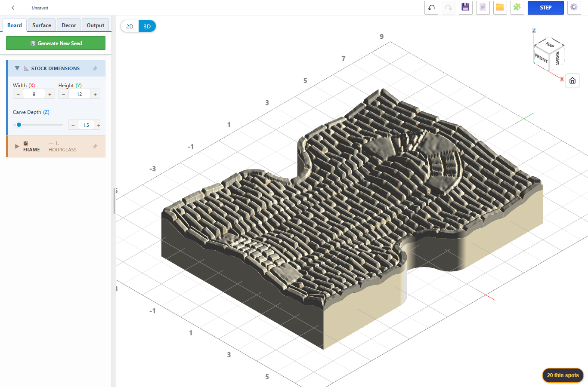Click the Generate New Seed button
This screenshot has height=387, width=588.
pyautogui.click(x=56, y=43)
